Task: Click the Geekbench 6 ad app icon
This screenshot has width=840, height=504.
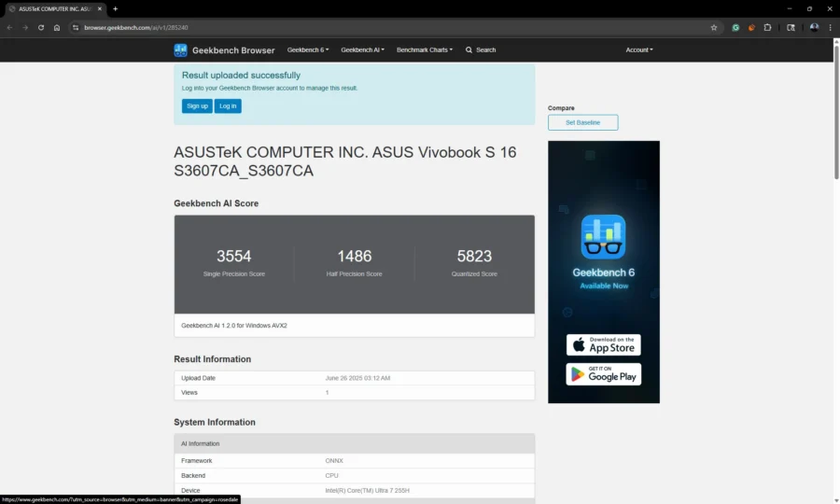Action: click(603, 237)
